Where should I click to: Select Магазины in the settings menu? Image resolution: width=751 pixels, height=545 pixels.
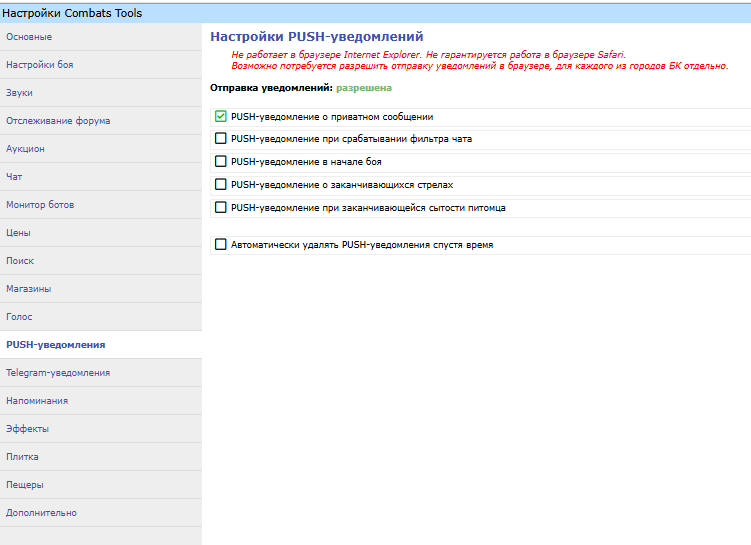pyautogui.click(x=29, y=289)
